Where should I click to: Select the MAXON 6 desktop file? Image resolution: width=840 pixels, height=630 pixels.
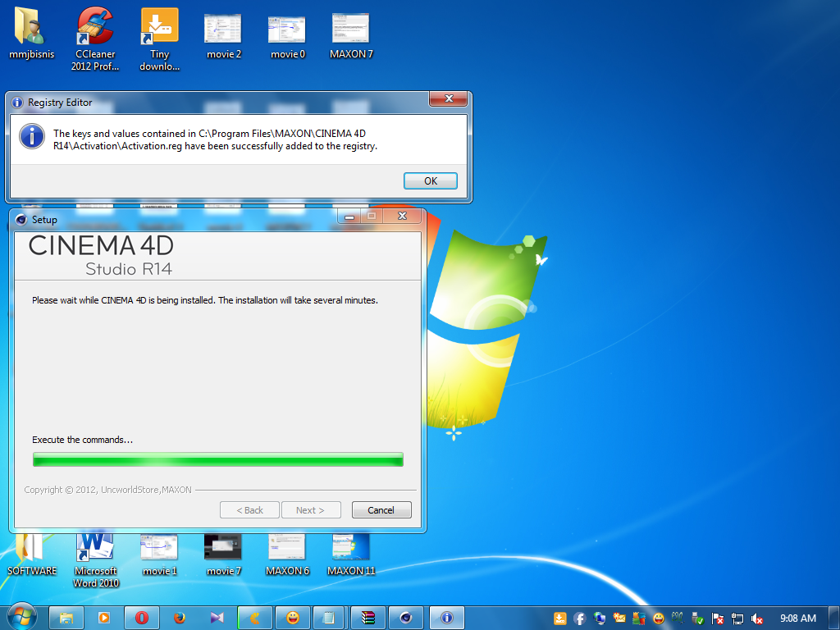[x=287, y=555]
